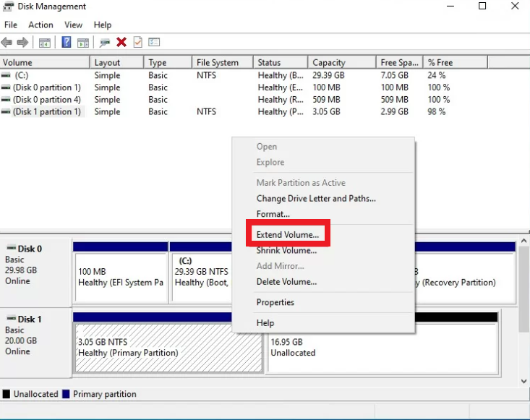Click the Back arrow toolbar icon
The image size is (530, 420).
(7, 42)
